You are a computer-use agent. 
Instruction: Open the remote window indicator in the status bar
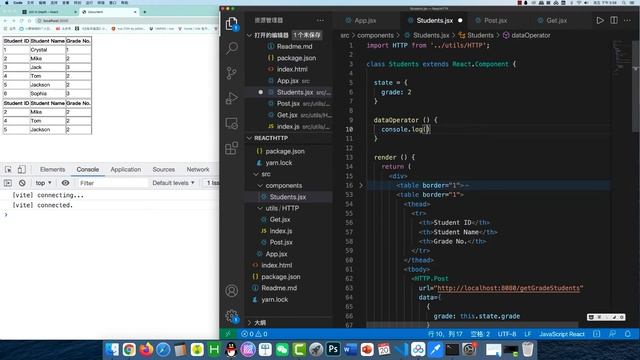[228, 334]
